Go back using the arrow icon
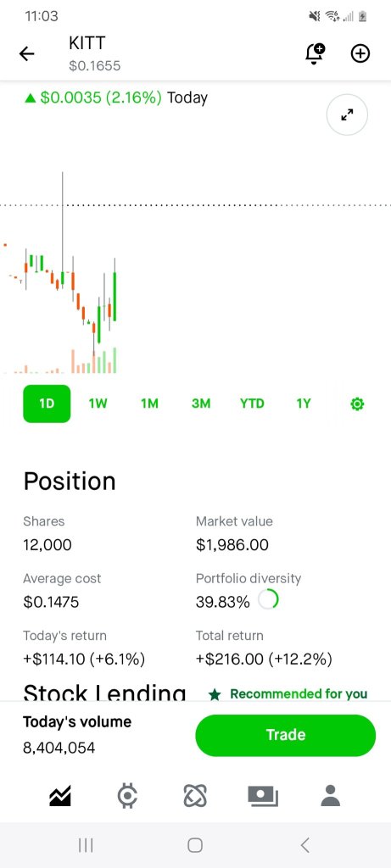This screenshot has width=391, height=868. tap(26, 53)
